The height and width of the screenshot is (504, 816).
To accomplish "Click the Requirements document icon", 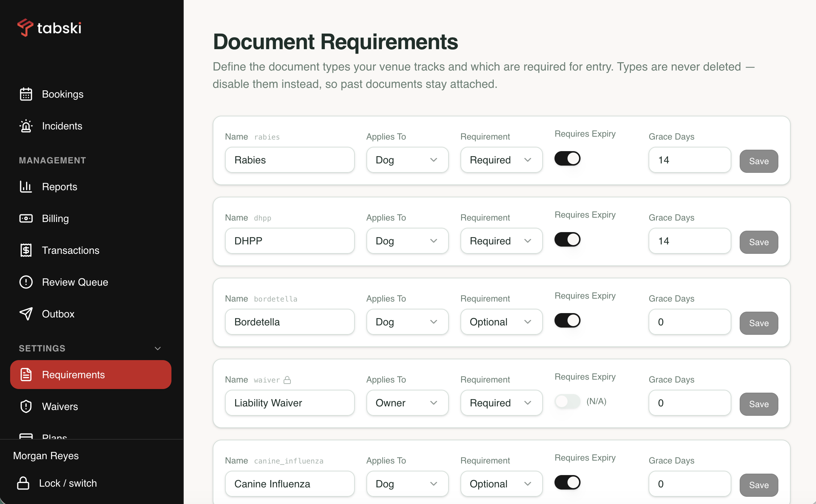I will [26, 375].
